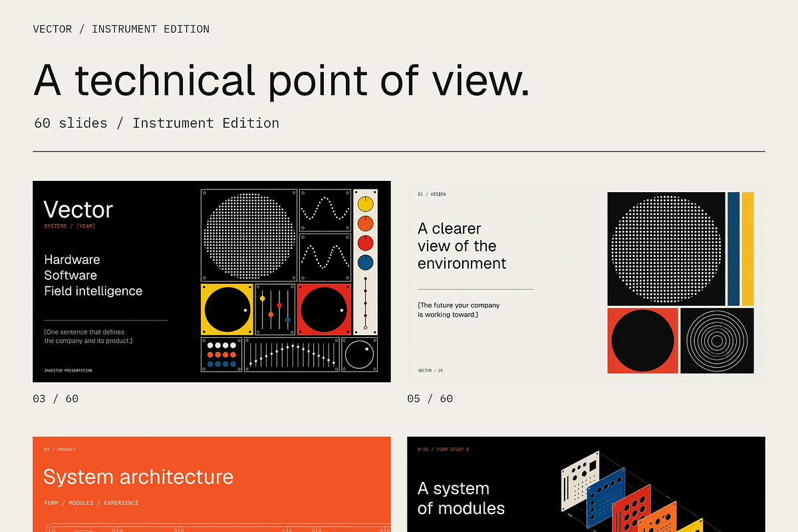Select the 'Field intelligence' line

click(x=93, y=291)
